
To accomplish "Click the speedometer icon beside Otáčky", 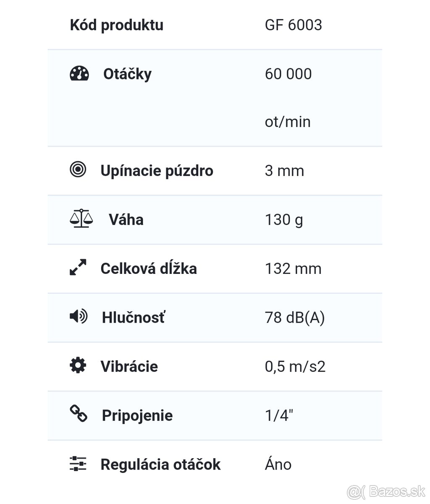I will [x=79, y=73].
